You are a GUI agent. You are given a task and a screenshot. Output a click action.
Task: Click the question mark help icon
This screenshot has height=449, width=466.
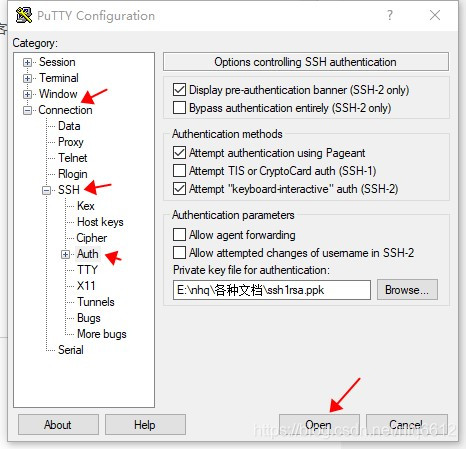point(390,15)
